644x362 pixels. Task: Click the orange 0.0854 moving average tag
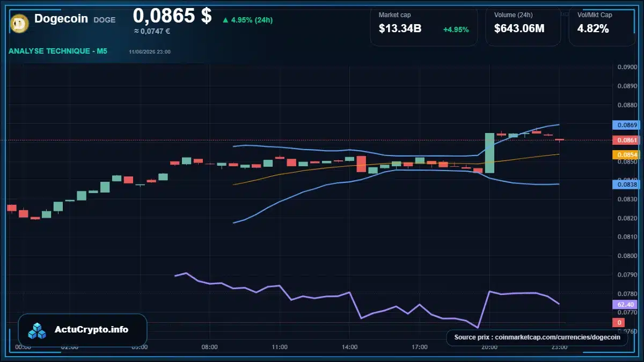[627, 154]
